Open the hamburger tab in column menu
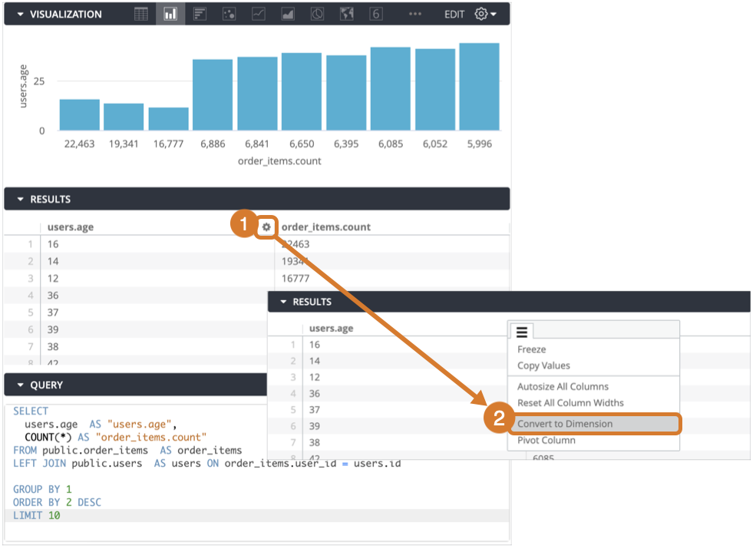756x549 pixels. pyautogui.click(x=521, y=332)
